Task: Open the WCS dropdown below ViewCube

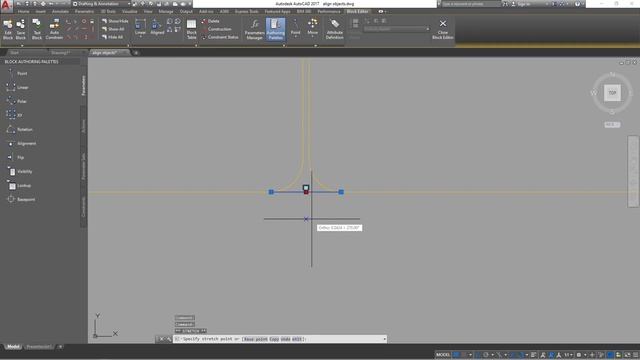Action: point(612,124)
